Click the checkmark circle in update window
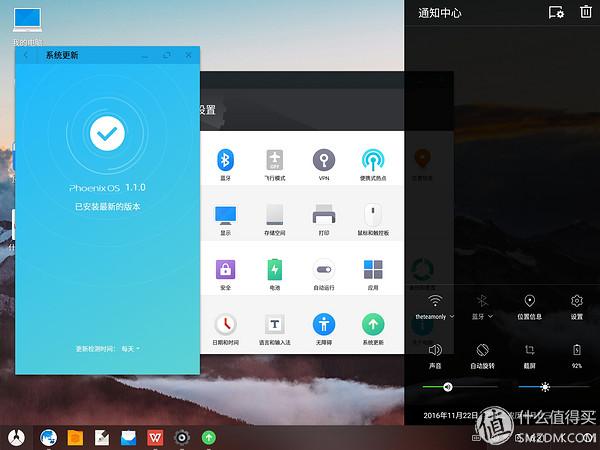 (x=107, y=134)
